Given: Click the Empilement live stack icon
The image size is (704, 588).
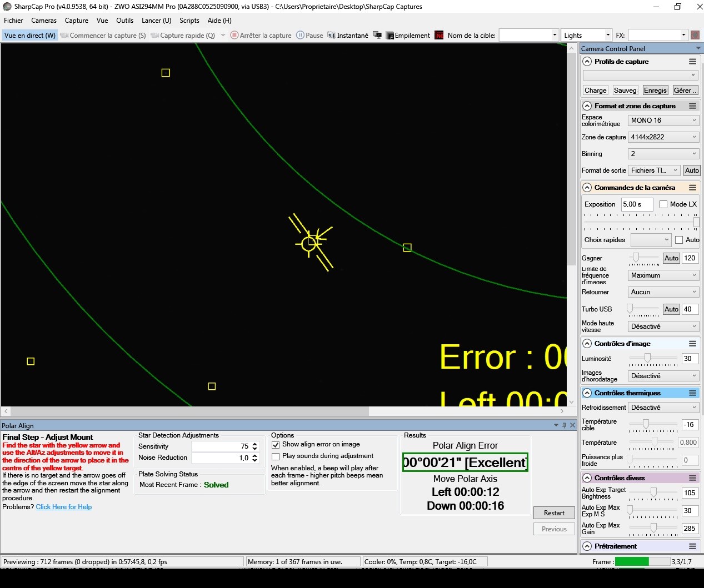Looking at the screenshot, I should pyautogui.click(x=390, y=36).
